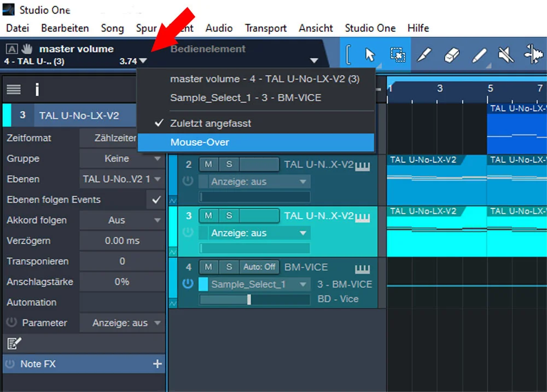The width and height of the screenshot is (547, 392).
Task: Mute track 2 with its M button
Action: pos(208,164)
